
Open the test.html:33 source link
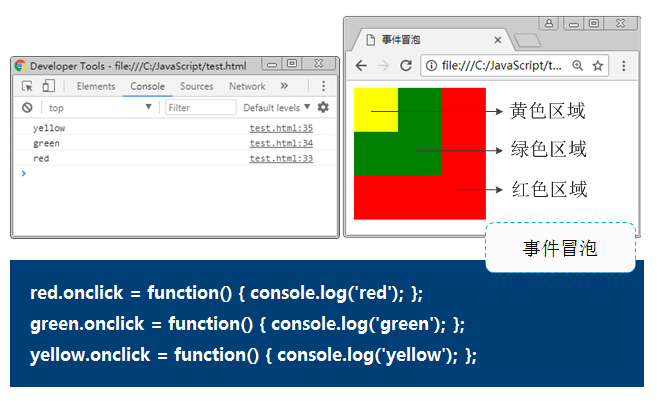coord(281,158)
